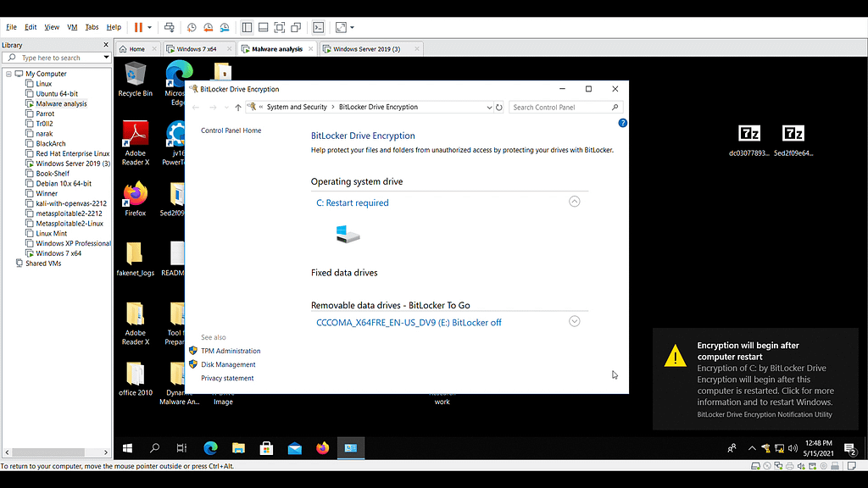Image resolution: width=868 pixels, height=488 pixels.
Task: Pause the VM using toolbar pause icon
Action: [138, 27]
